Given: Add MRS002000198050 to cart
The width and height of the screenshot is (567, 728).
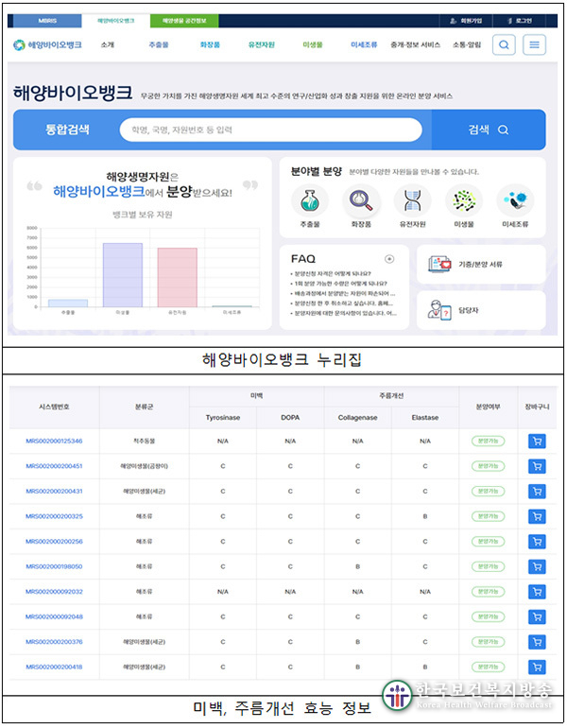Looking at the screenshot, I should [537, 566].
